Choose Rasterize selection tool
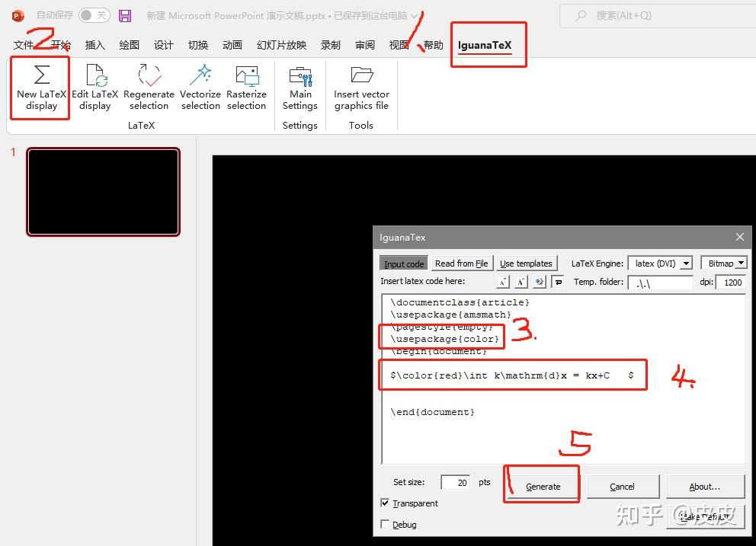 coord(246,88)
